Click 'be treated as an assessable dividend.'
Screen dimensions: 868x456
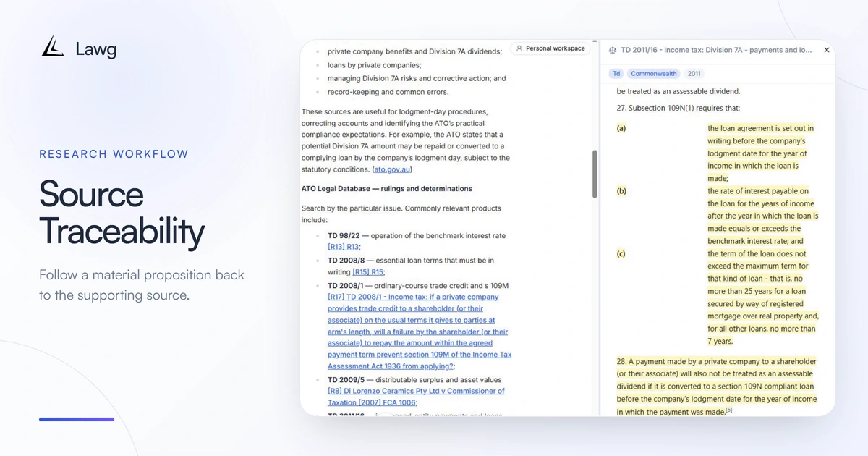point(678,91)
